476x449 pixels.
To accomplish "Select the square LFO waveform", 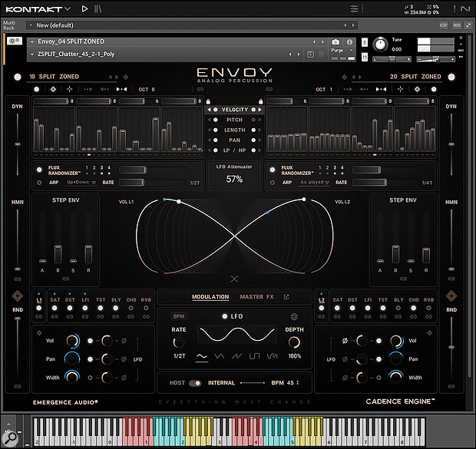I will point(254,356).
